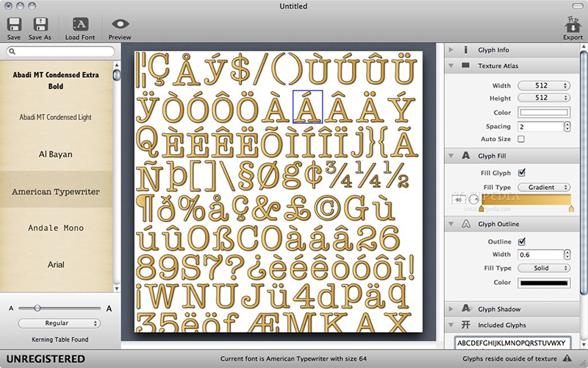Open the outline Solid fill type dropdown
The image size is (588, 368).
coord(544,268)
